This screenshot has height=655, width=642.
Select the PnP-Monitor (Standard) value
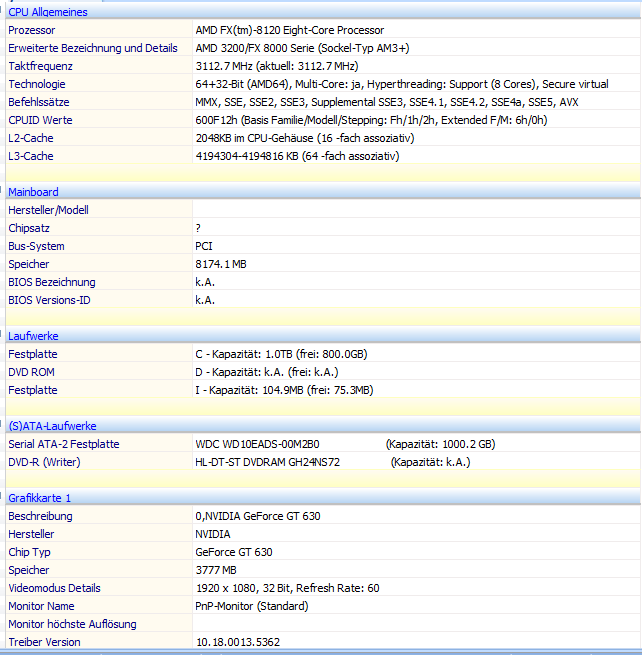(x=251, y=606)
